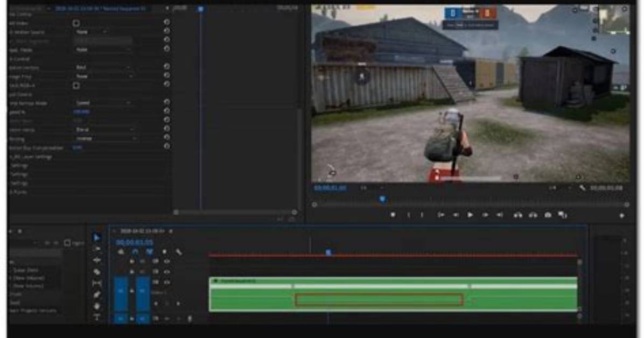
Task: Reset the RGB+A checkbox parameter
Action: click(x=167, y=84)
